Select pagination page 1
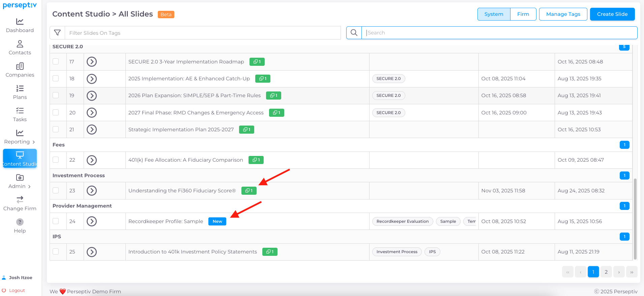The height and width of the screenshot is (296, 644). coord(593,272)
